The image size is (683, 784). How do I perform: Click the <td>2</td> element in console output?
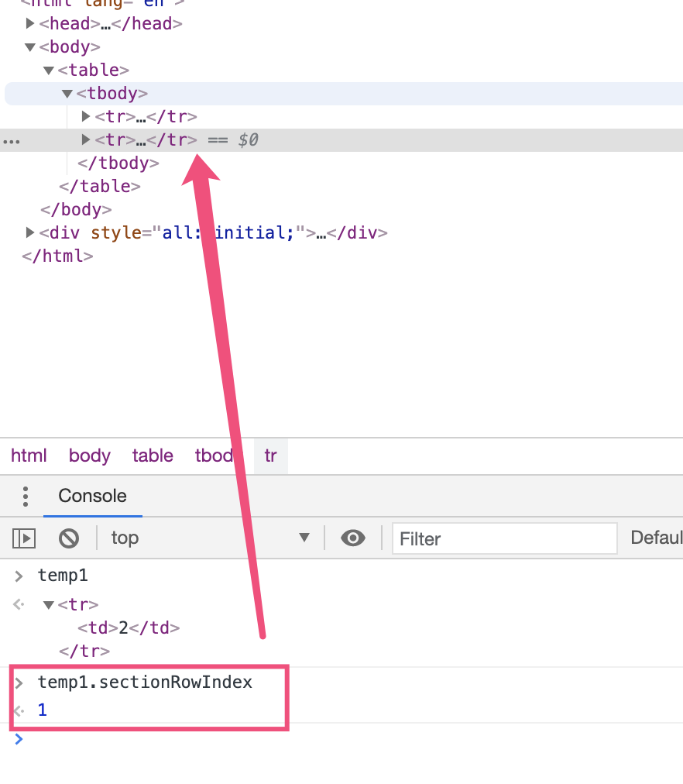[129, 628]
